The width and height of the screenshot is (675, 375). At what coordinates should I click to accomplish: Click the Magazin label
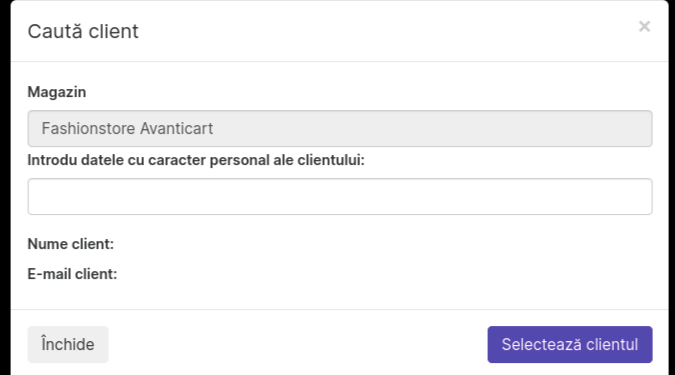point(57,92)
